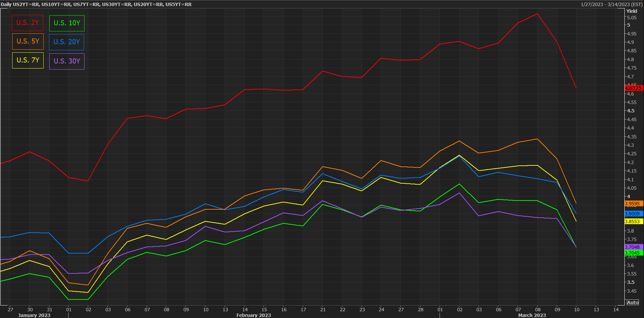644x318 pixels.
Task: Click the 3.5 yield axis value
Action: 631,282
